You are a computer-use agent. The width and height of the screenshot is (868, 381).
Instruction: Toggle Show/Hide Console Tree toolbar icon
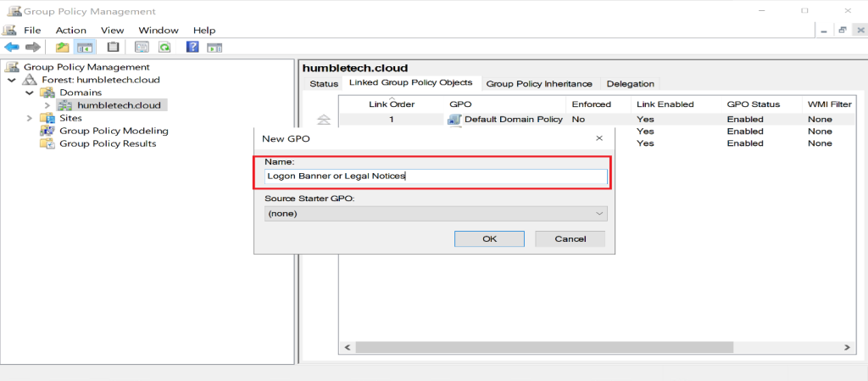click(x=85, y=48)
